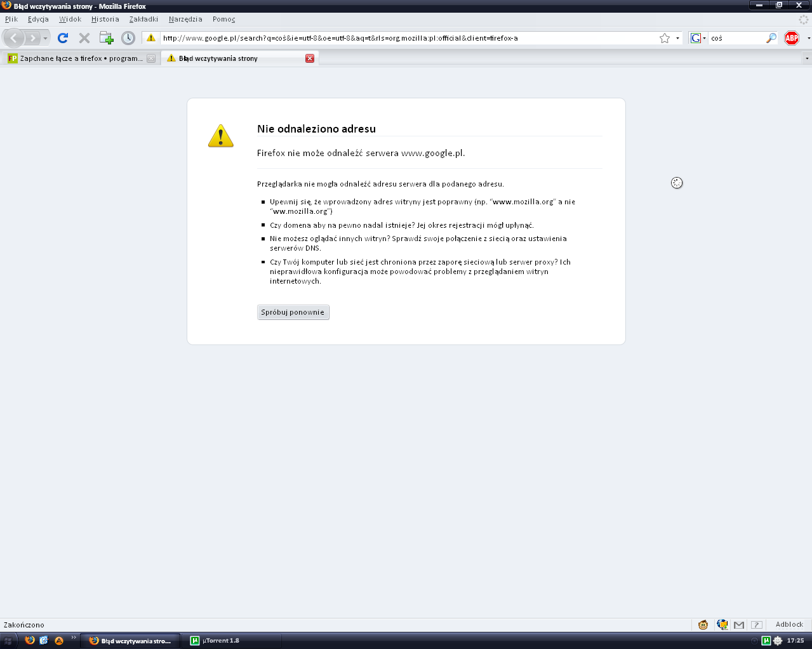
Task: Open the Windows Start button
Action: click(x=8, y=641)
